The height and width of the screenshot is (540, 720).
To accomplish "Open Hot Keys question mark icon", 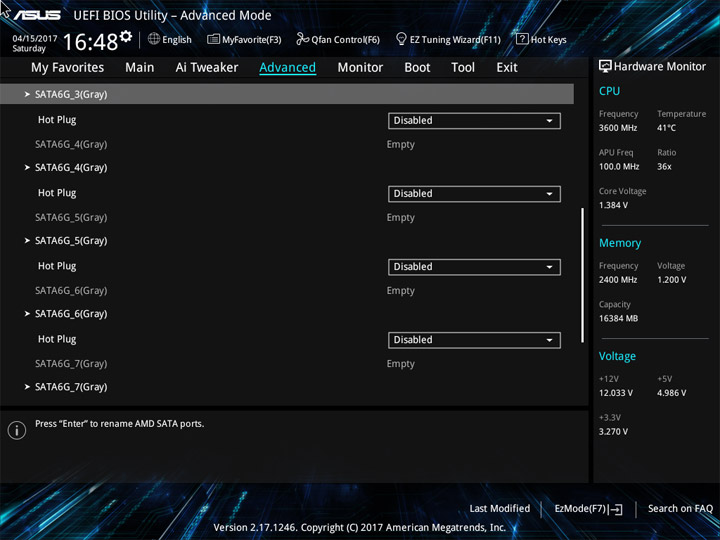I will (522, 39).
